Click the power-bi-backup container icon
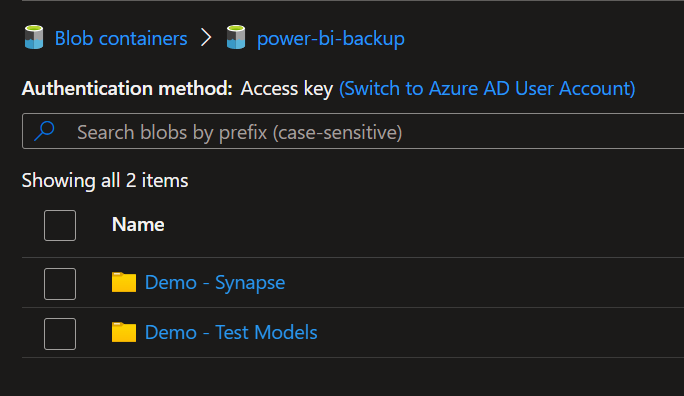The height and width of the screenshot is (396, 684). pyautogui.click(x=236, y=38)
